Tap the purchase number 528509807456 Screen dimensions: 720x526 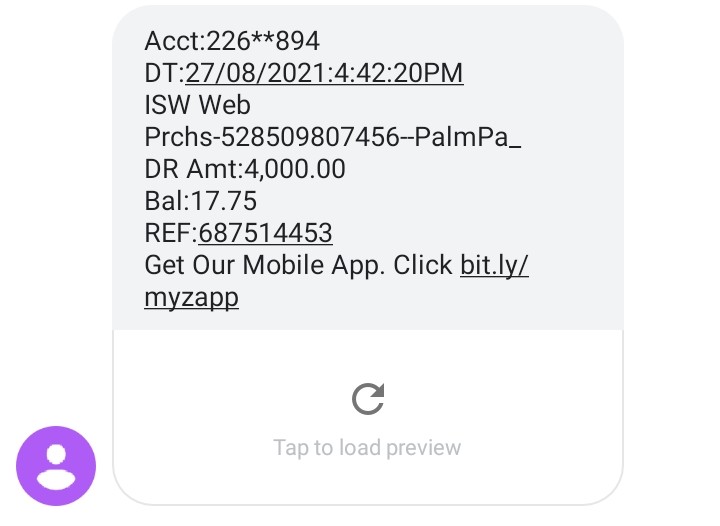click(329, 137)
